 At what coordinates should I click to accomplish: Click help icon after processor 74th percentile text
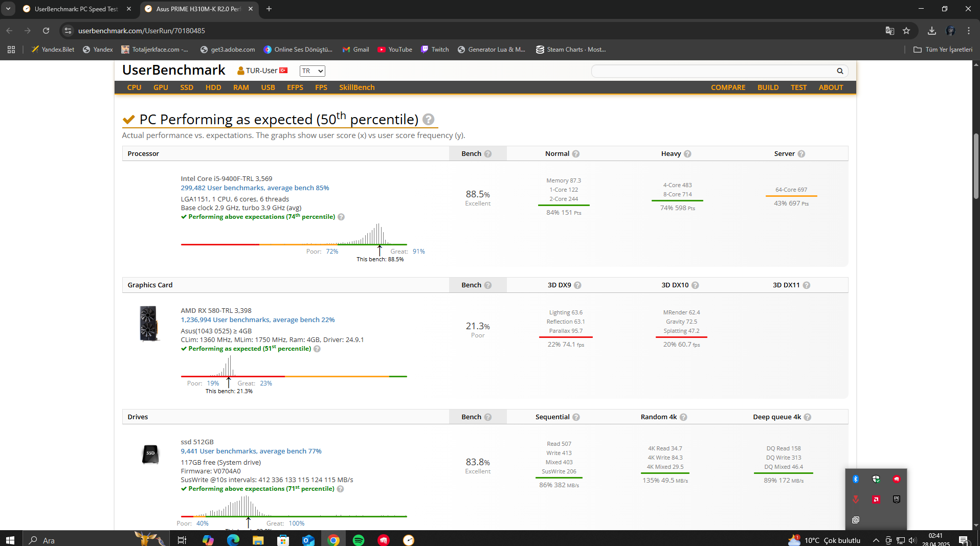click(x=341, y=217)
